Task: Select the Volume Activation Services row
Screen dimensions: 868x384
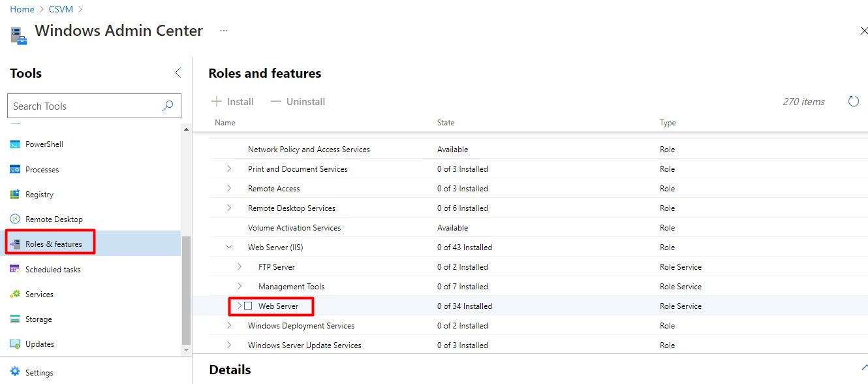Action: coord(538,227)
